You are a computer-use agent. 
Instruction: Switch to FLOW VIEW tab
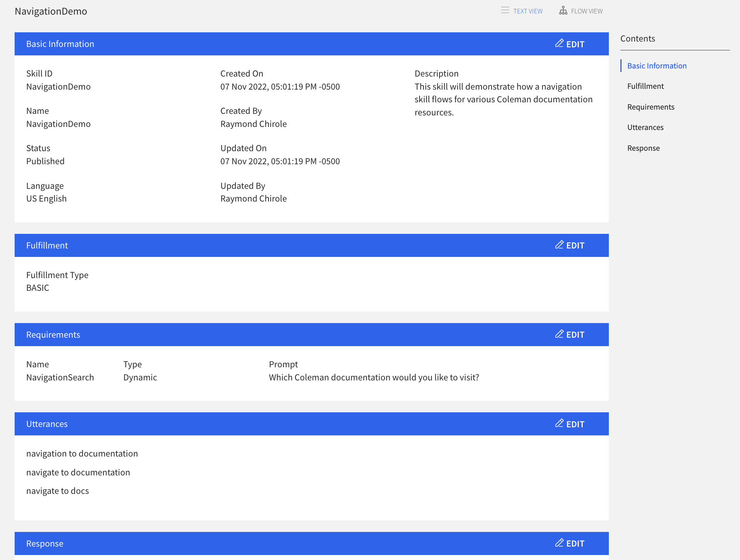pos(587,11)
